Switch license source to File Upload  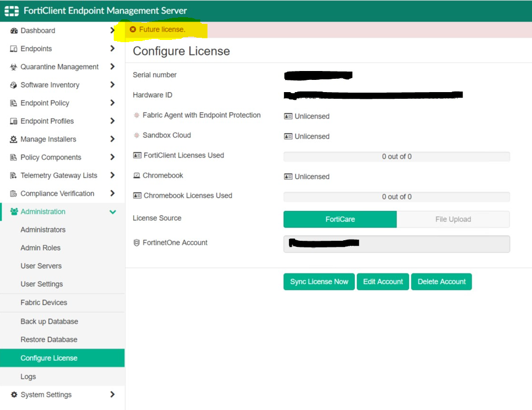click(453, 219)
